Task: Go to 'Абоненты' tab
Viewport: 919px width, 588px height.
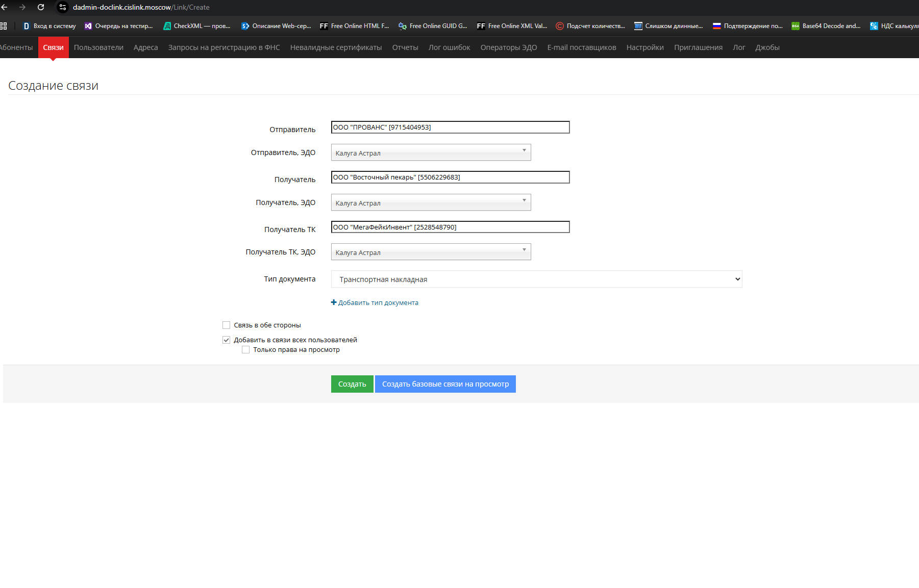Action: click(x=16, y=47)
